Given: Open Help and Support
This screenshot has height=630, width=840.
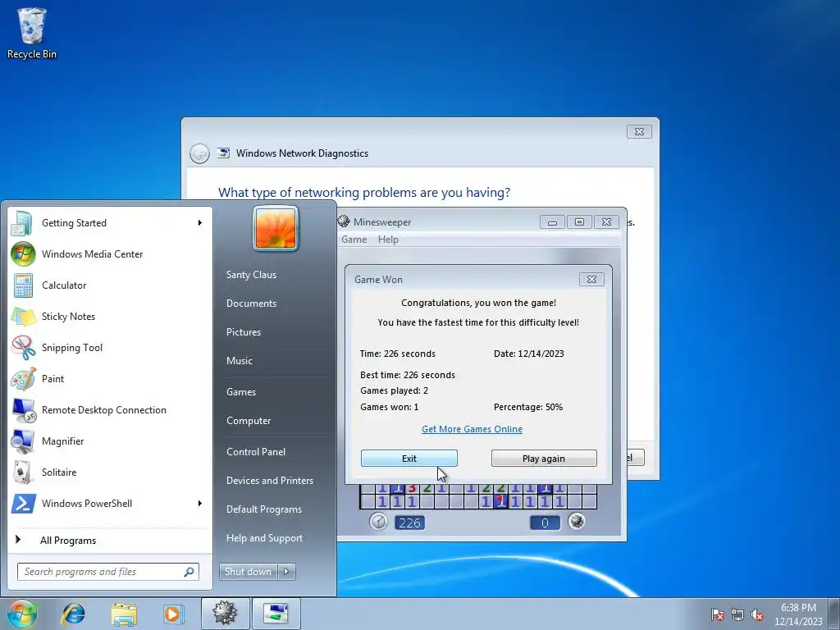Looking at the screenshot, I should (x=265, y=538).
